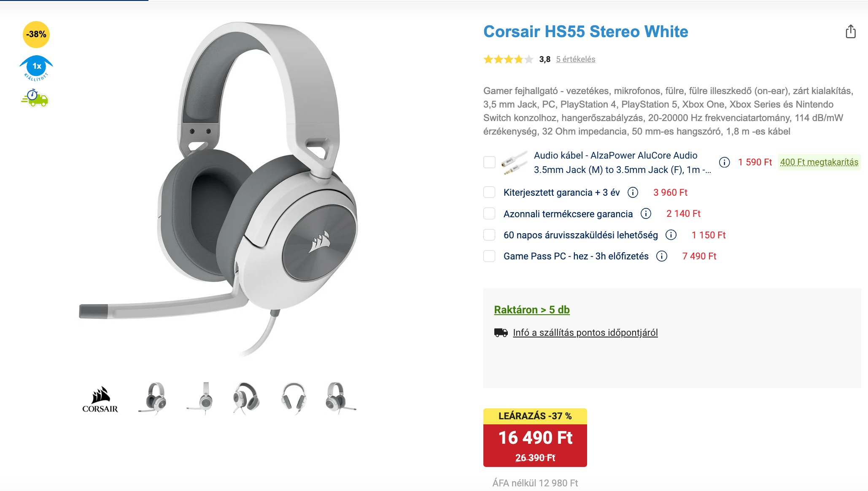
Task: Enable Kiterjesztett garancia + 3 év checkbox
Action: click(x=489, y=192)
